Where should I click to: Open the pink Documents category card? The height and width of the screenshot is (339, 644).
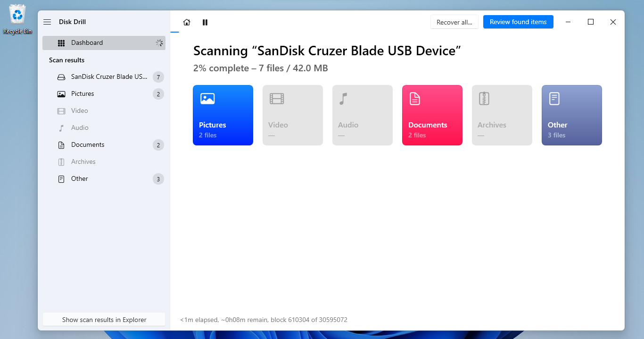pos(432,115)
